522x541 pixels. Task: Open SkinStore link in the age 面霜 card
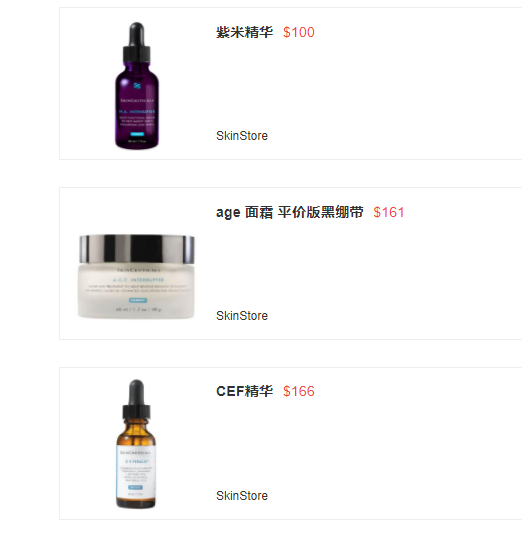242,316
